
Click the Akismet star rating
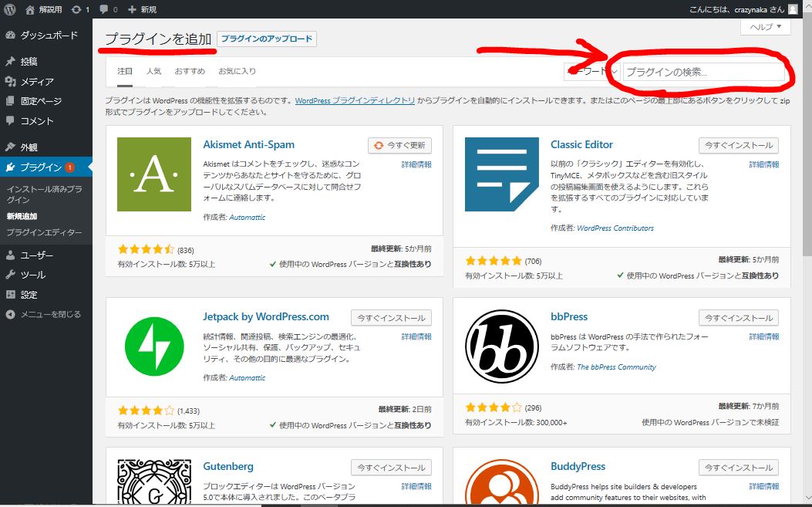(x=146, y=249)
